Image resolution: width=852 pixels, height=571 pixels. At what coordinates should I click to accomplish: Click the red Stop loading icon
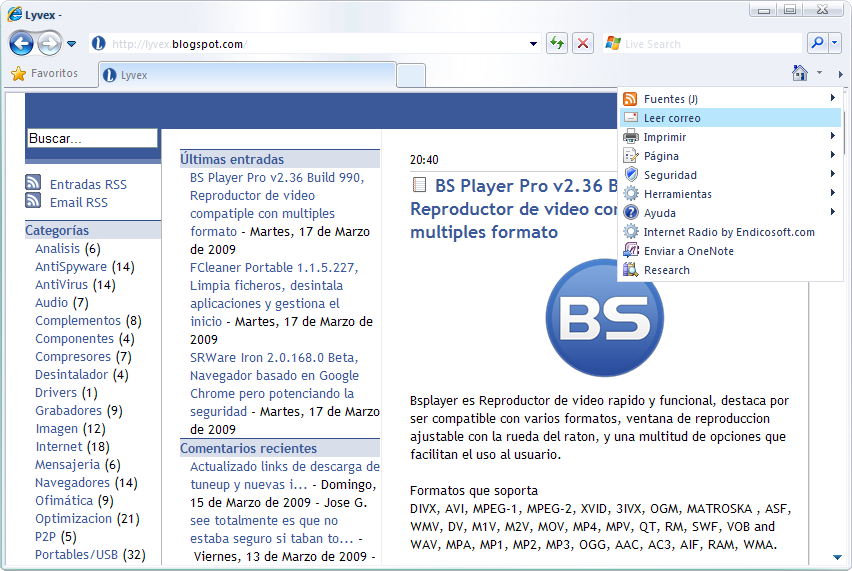582,43
